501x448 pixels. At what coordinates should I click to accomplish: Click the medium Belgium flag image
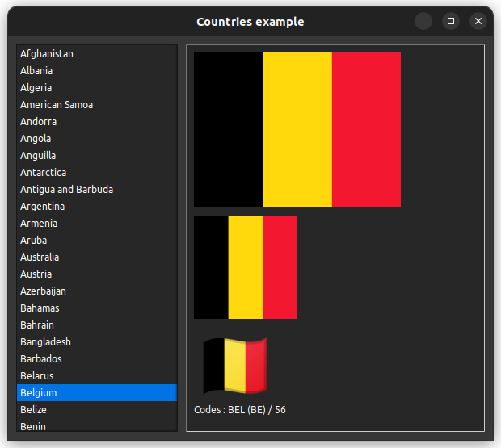coord(246,267)
